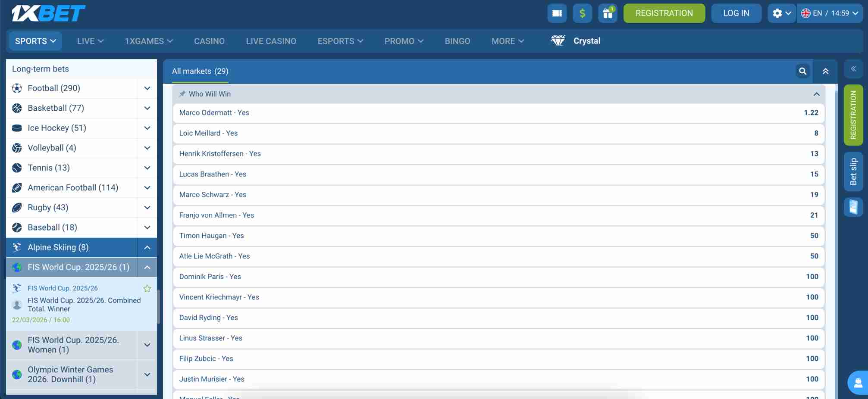Click the Crystal diamond icon

pos(558,41)
